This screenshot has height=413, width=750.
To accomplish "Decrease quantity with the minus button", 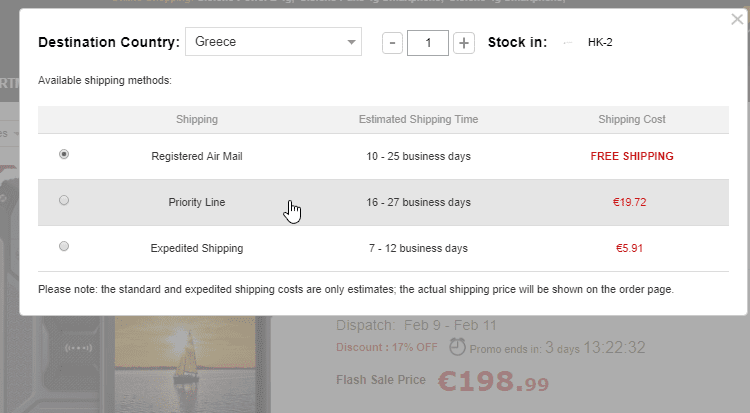I will pos(393,43).
